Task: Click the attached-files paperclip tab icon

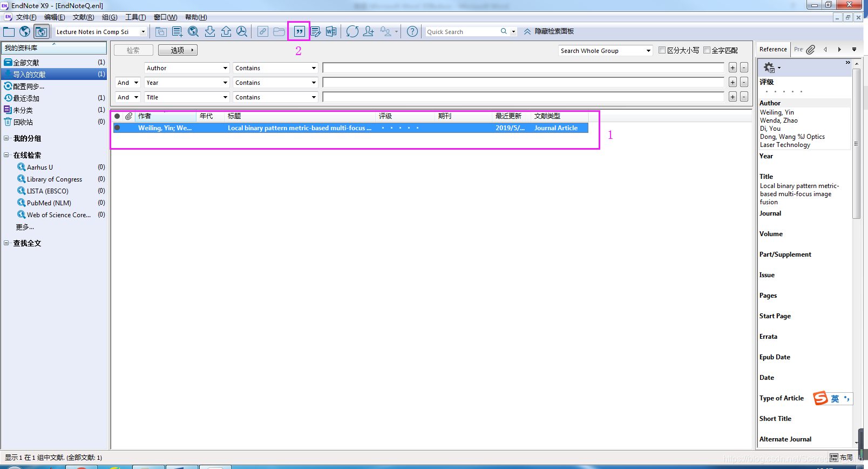Action: (811, 49)
